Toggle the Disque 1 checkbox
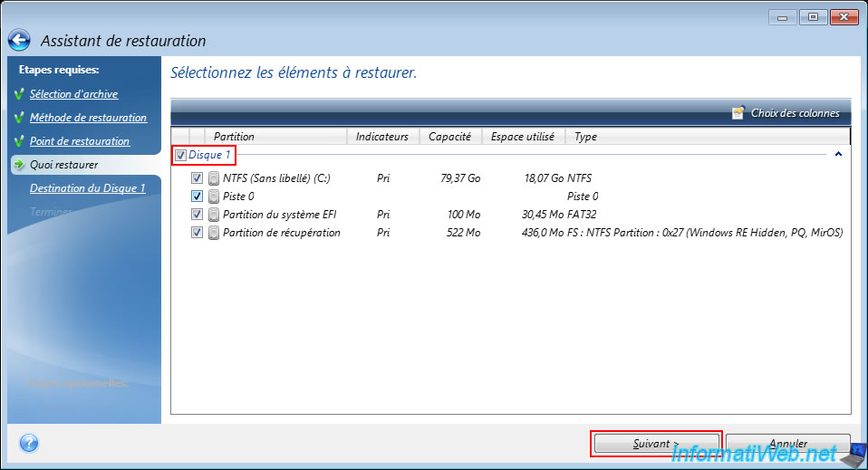868x470 pixels. [x=180, y=156]
